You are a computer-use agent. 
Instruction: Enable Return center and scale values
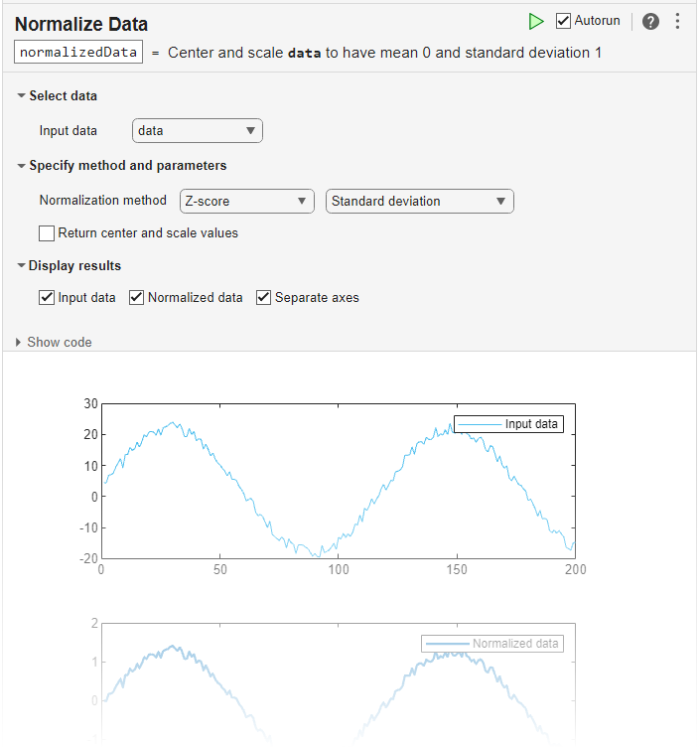47,233
